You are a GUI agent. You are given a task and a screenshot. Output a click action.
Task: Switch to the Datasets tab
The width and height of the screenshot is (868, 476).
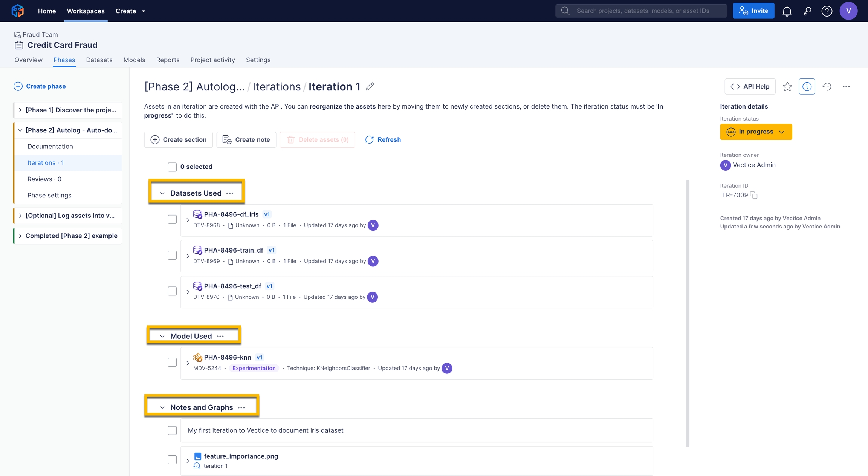click(99, 60)
